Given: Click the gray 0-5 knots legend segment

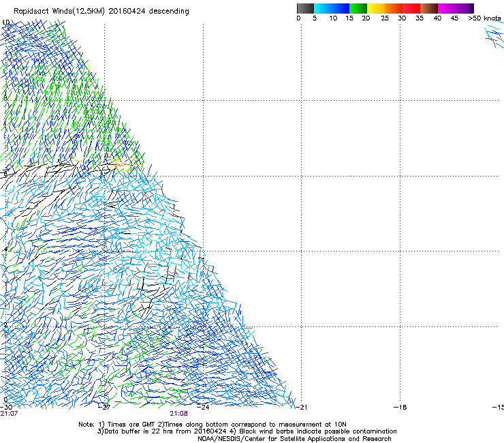Looking at the screenshot, I should (x=305, y=8).
